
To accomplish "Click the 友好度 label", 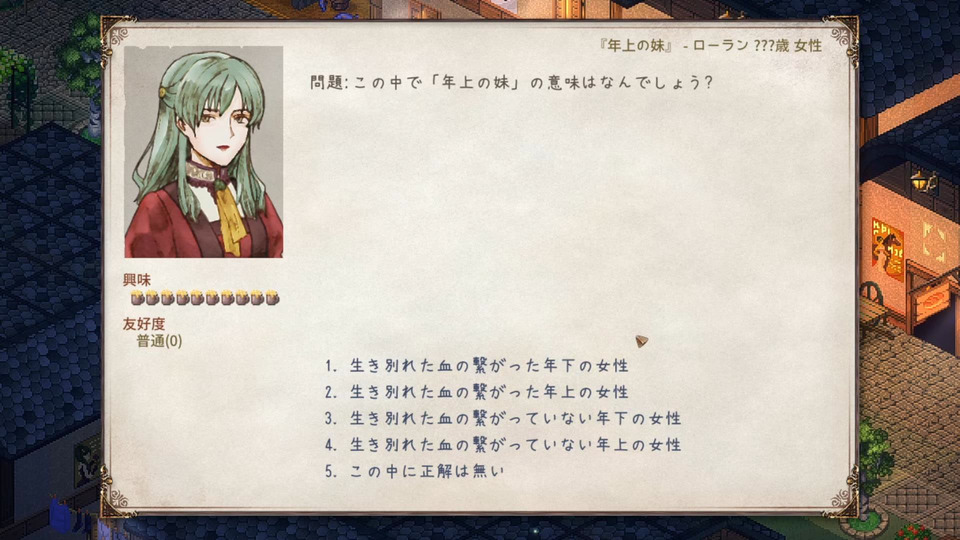I will [144, 323].
